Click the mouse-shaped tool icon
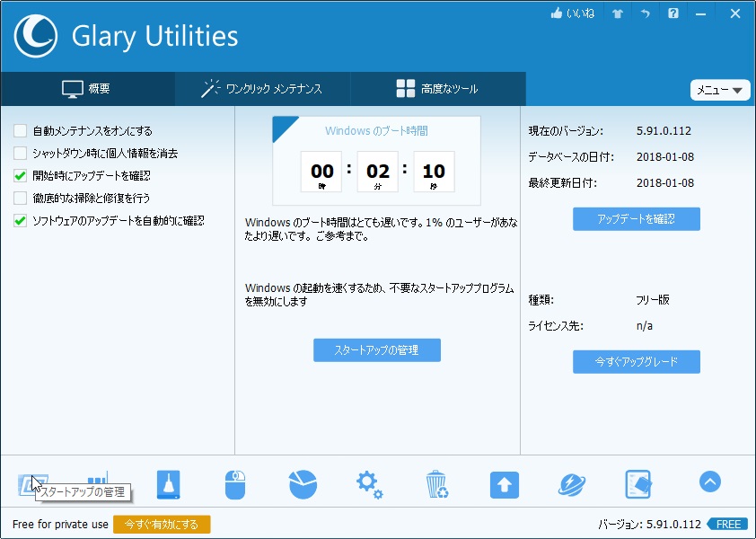This screenshot has width=756, height=539. tap(235, 482)
